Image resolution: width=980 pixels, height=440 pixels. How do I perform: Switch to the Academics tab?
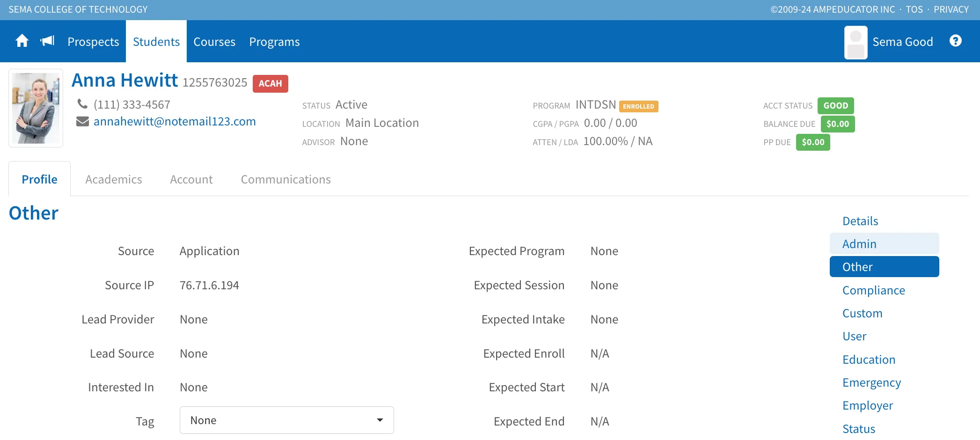[114, 179]
